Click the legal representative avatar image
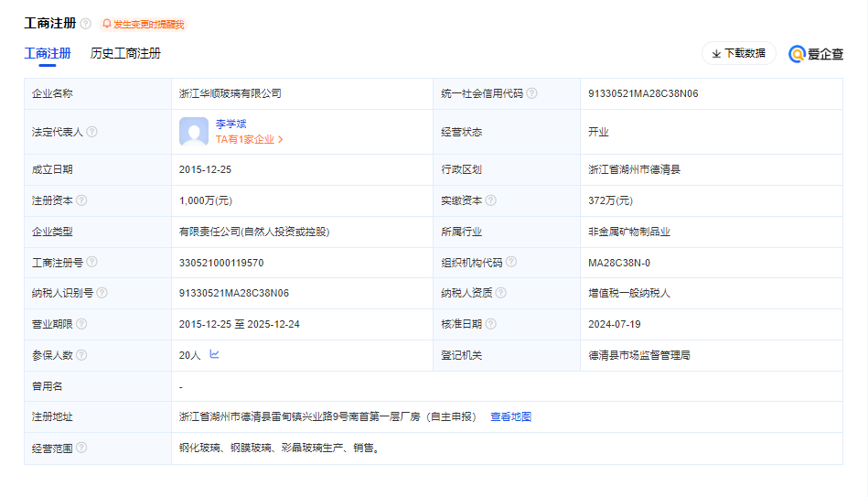This screenshot has width=868, height=497. 194,132
